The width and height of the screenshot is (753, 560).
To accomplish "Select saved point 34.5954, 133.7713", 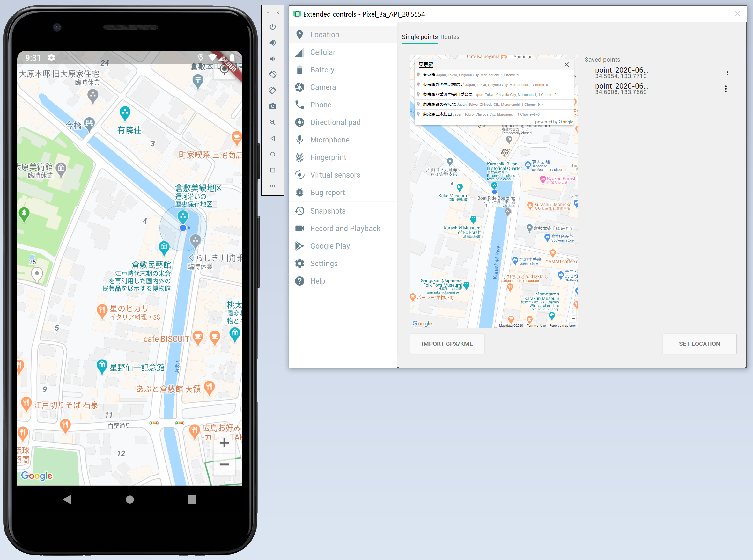I will (660, 73).
